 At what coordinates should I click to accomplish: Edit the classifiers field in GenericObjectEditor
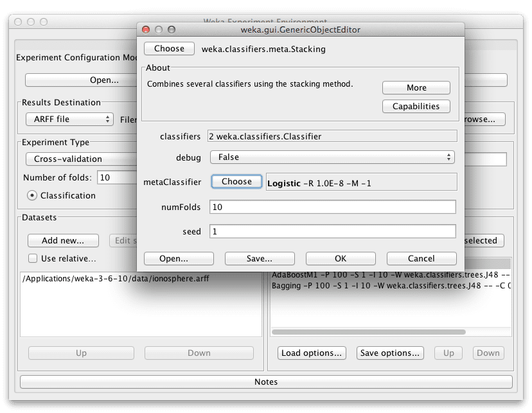click(x=332, y=136)
